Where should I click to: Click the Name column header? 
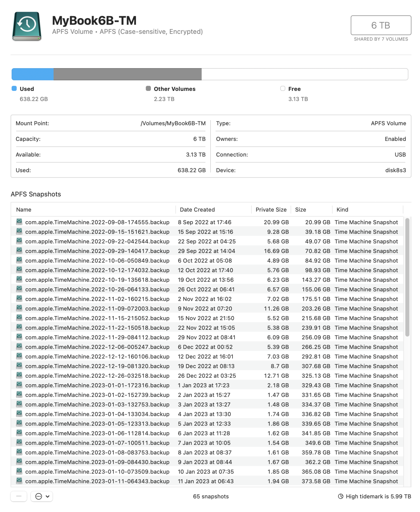tap(24, 209)
